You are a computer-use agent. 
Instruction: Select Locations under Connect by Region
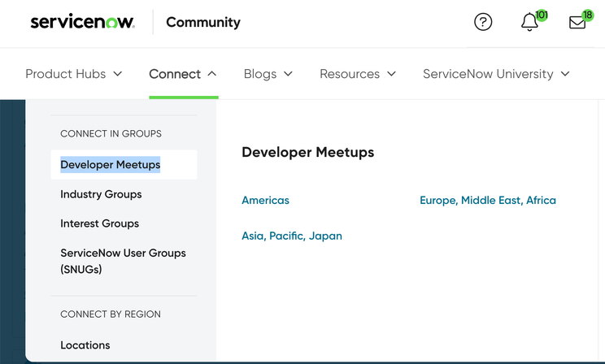(85, 345)
